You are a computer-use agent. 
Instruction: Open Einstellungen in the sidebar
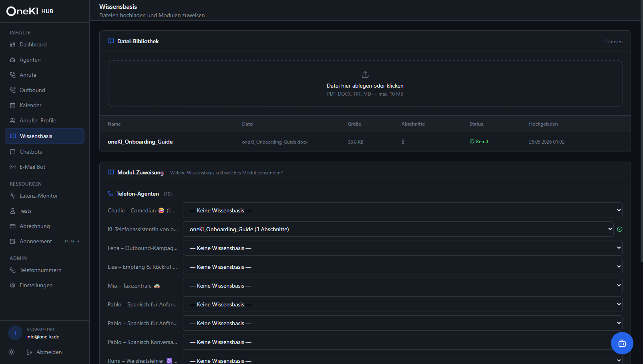click(x=44, y=286)
